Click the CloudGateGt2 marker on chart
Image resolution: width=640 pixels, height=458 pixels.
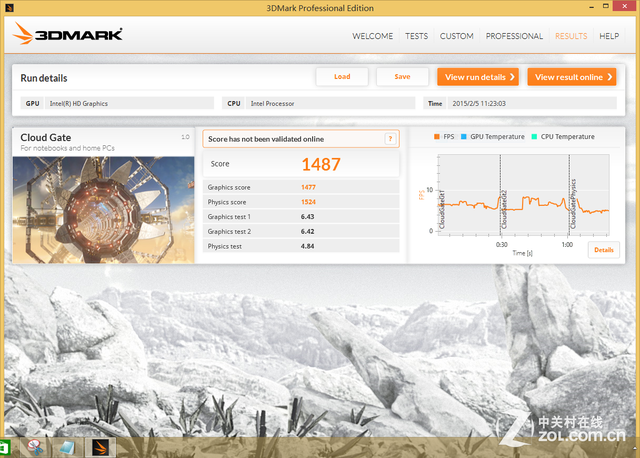pyautogui.click(x=504, y=209)
